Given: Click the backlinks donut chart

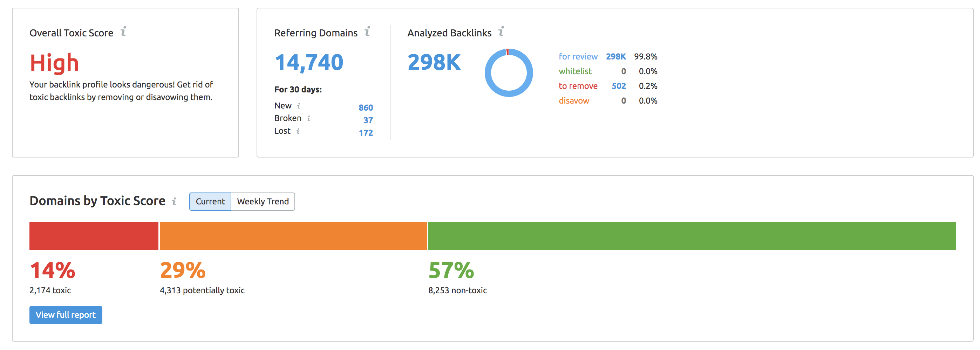Looking at the screenshot, I should coord(508,73).
